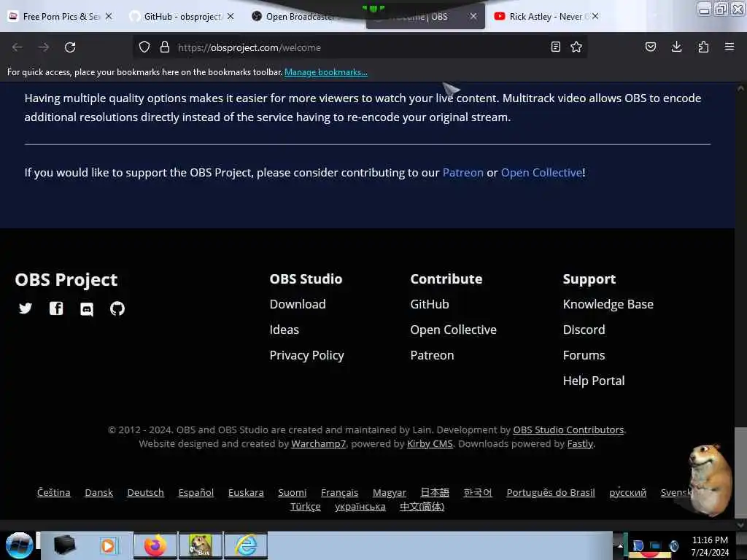Open Firefox from the taskbar
The height and width of the screenshot is (560, 747).
tap(155, 545)
